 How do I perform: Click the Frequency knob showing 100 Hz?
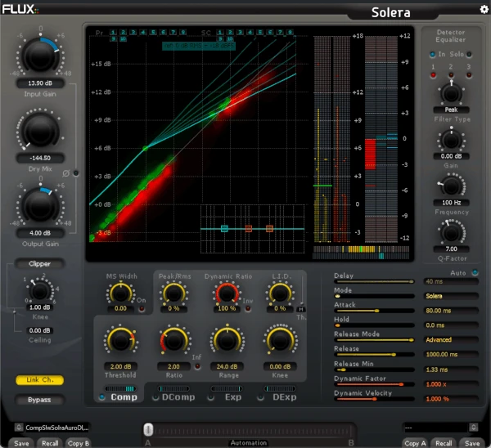pyautogui.click(x=451, y=186)
